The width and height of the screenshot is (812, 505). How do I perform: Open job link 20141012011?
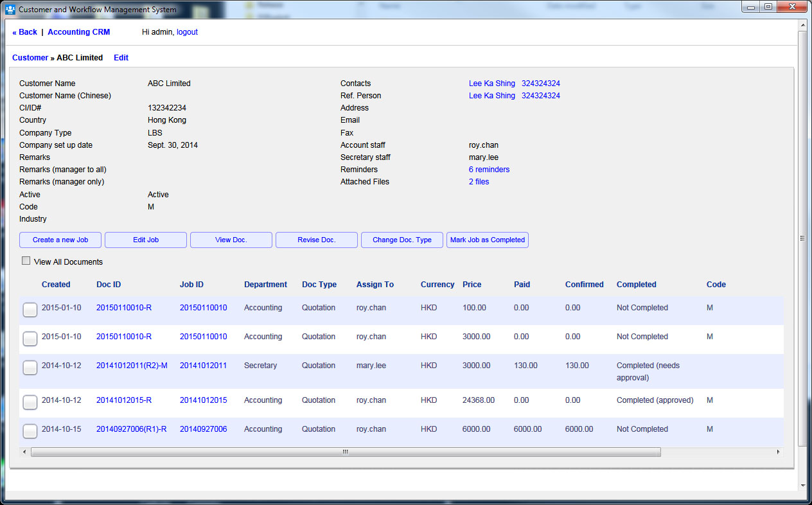pos(203,366)
